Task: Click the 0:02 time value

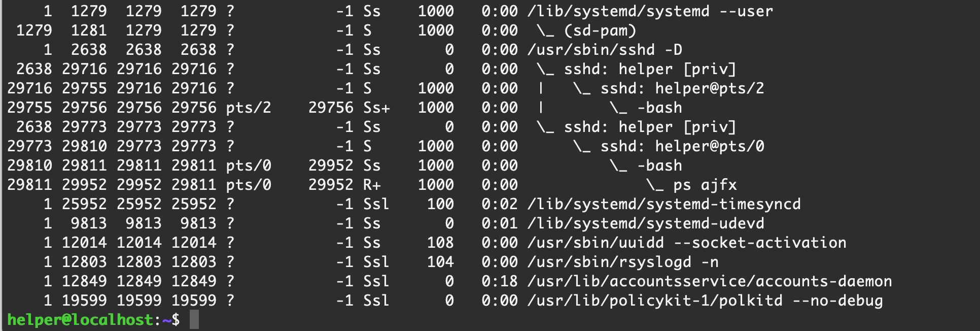Action: point(500,204)
